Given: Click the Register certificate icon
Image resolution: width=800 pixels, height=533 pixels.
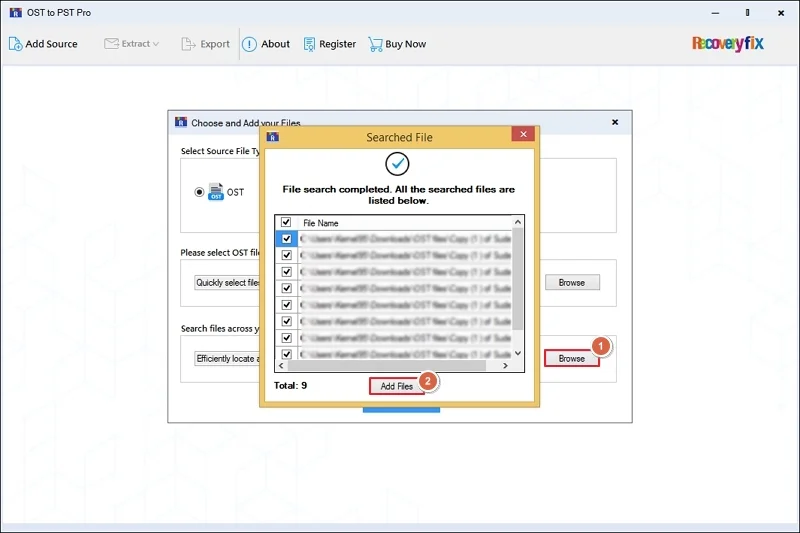Looking at the screenshot, I should 309,44.
